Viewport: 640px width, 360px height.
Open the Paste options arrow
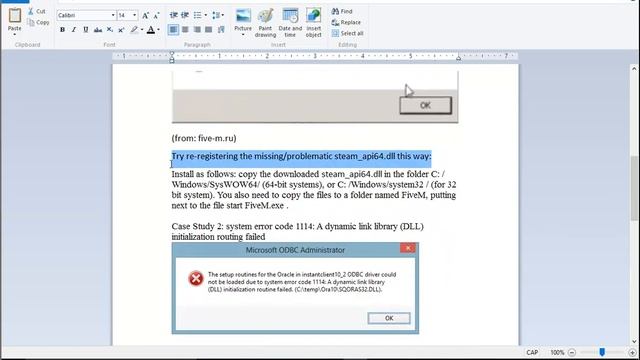(x=15, y=34)
